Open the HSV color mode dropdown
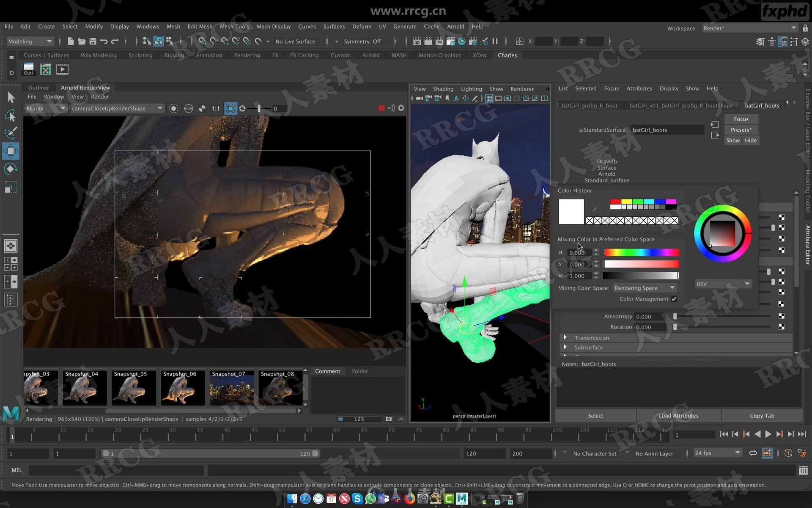The height and width of the screenshot is (508, 812). [x=722, y=284]
